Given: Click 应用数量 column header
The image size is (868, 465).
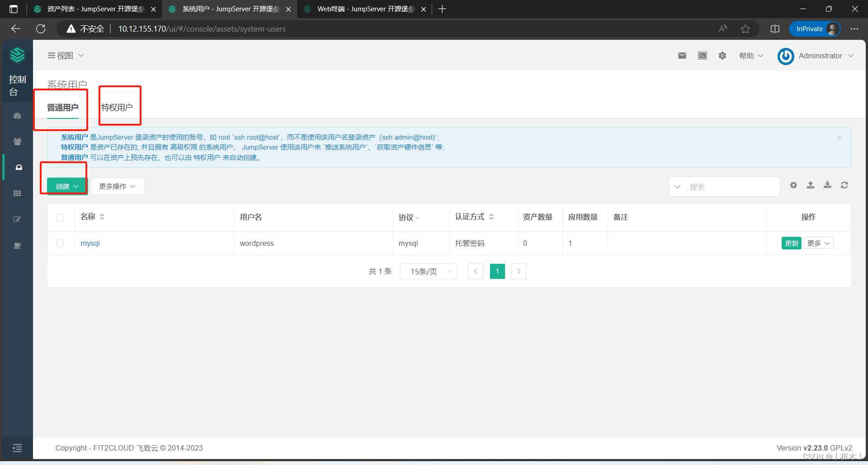Looking at the screenshot, I should [x=583, y=217].
